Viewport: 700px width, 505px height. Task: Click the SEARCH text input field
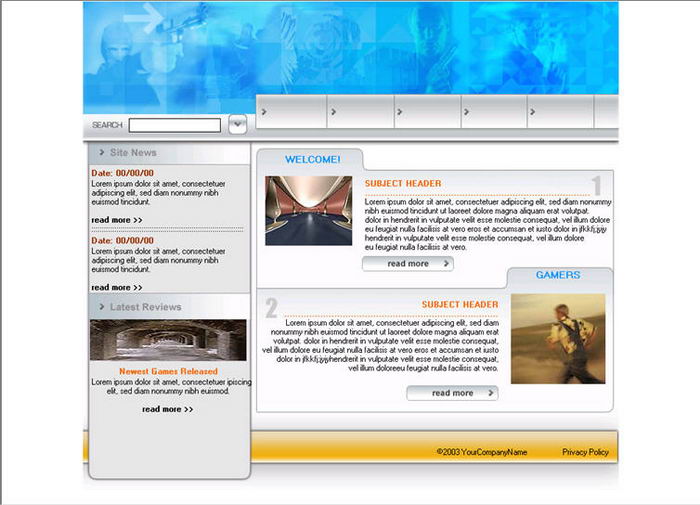pos(174,125)
